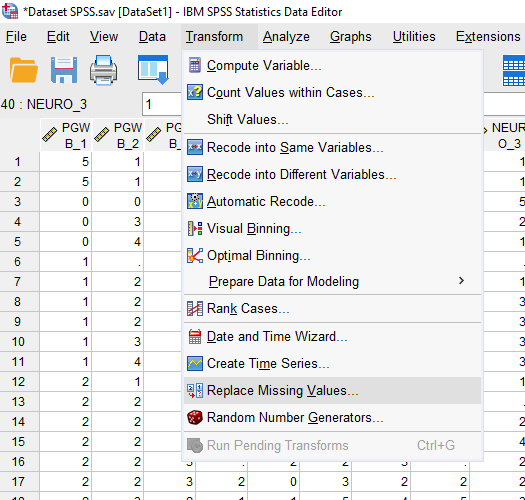This screenshot has height=500, width=525.
Task: Open the View menu
Action: [104, 37]
